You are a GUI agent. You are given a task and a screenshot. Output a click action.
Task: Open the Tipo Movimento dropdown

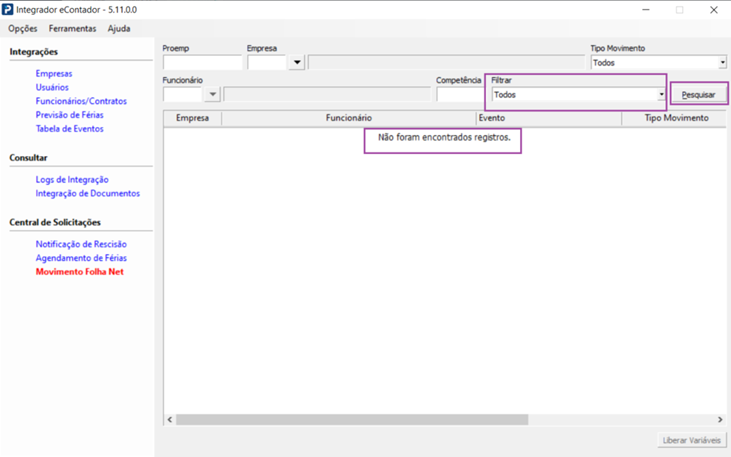click(722, 63)
